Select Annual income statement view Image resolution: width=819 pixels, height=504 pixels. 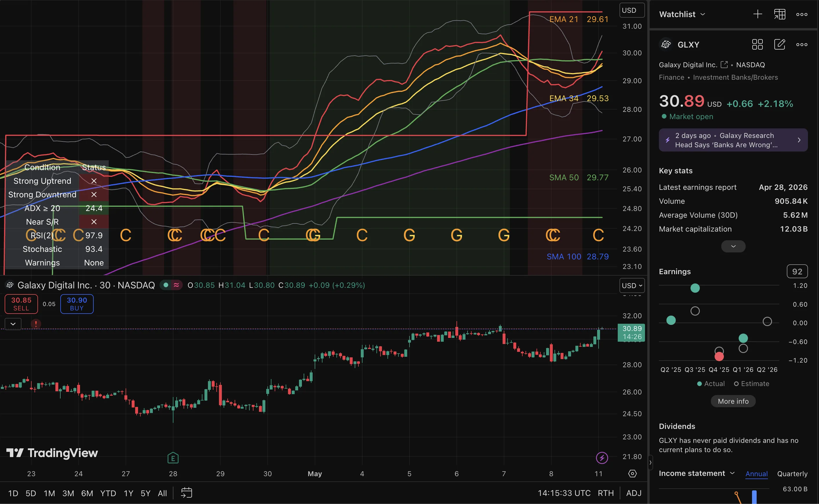756,474
